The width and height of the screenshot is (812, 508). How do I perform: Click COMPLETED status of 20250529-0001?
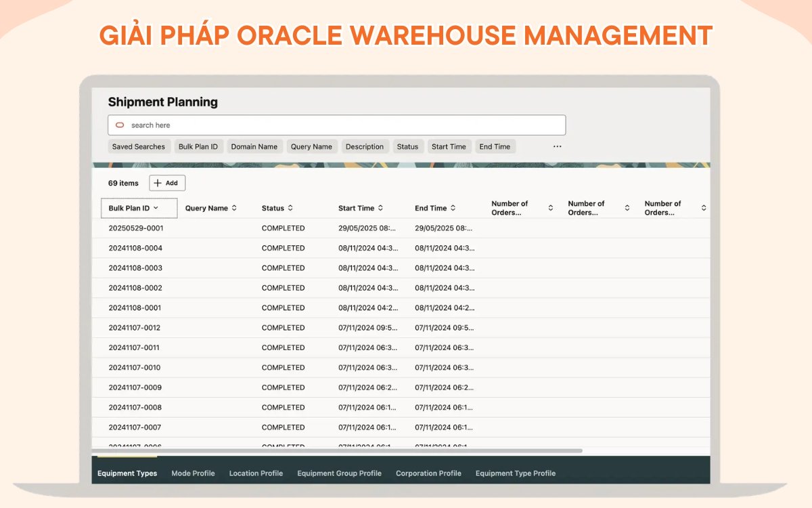coord(283,228)
